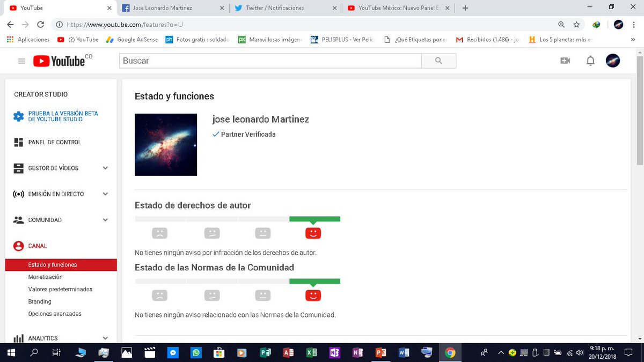Click the Panel de Control dashboard icon
This screenshot has height=362, width=644.
point(19,142)
